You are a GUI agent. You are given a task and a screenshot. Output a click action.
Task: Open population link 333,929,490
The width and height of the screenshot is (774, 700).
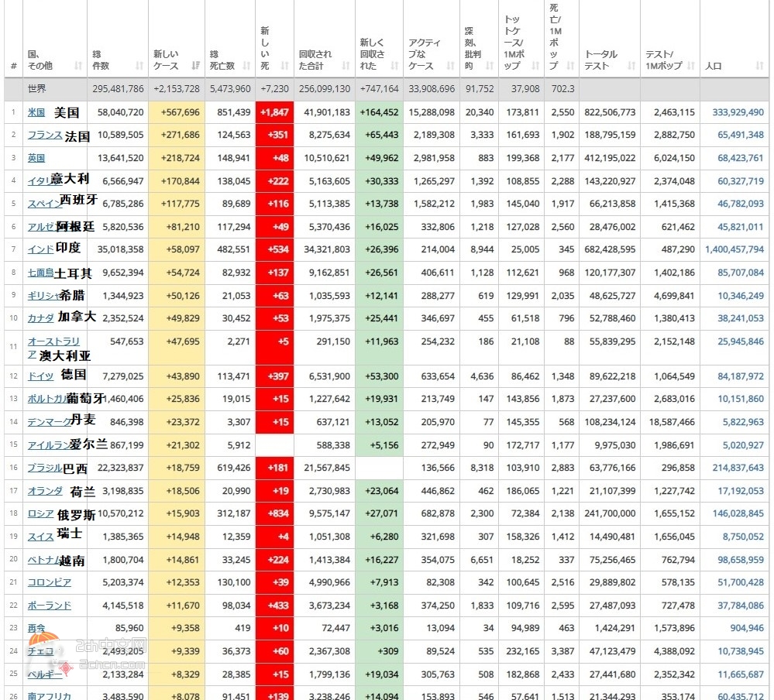pos(738,112)
